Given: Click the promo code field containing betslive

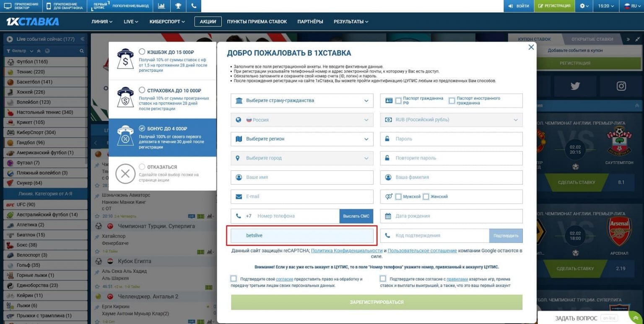Looking at the screenshot, I should (x=302, y=235).
